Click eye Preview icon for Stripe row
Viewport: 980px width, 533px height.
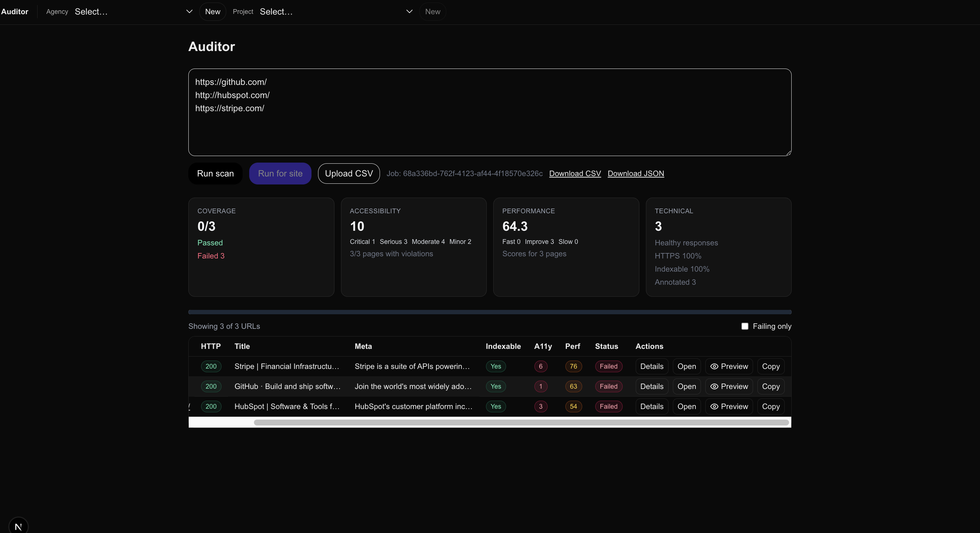tap(714, 366)
